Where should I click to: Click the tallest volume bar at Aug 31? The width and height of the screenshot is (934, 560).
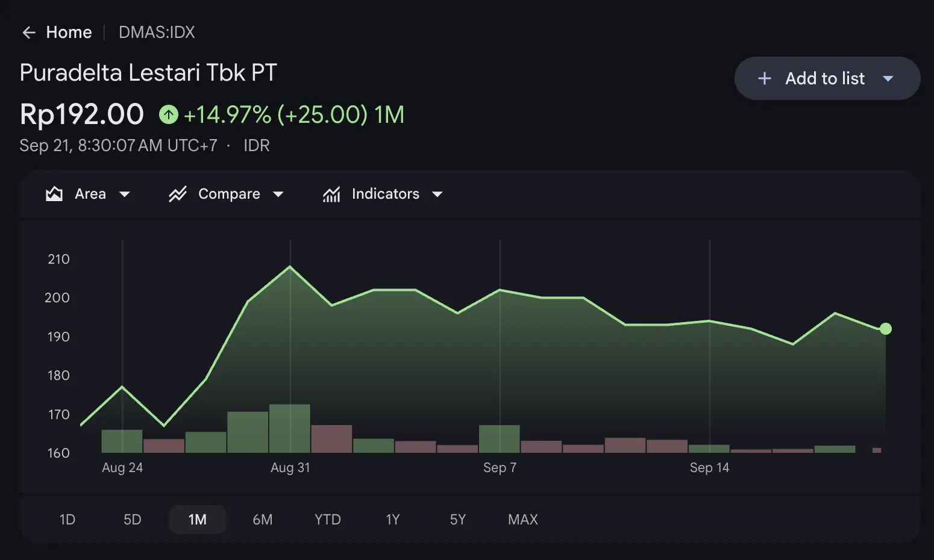pyautogui.click(x=290, y=429)
